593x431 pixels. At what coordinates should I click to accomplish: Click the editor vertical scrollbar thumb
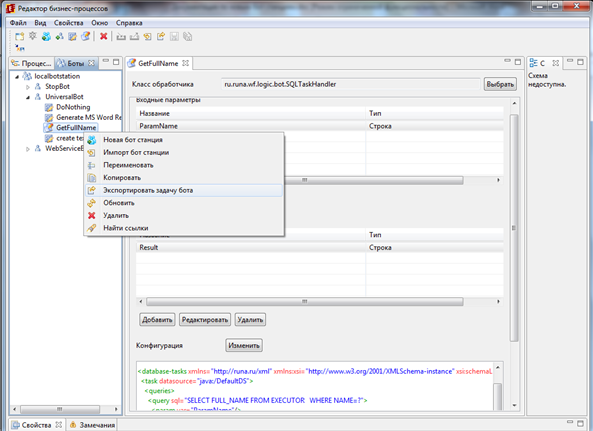pos(514,228)
